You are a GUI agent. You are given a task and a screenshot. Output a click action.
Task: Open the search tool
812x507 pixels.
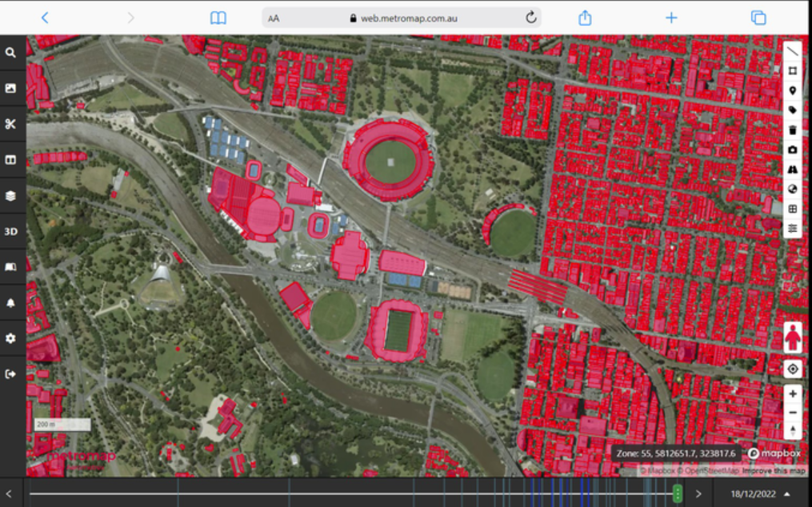[x=10, y=53]
